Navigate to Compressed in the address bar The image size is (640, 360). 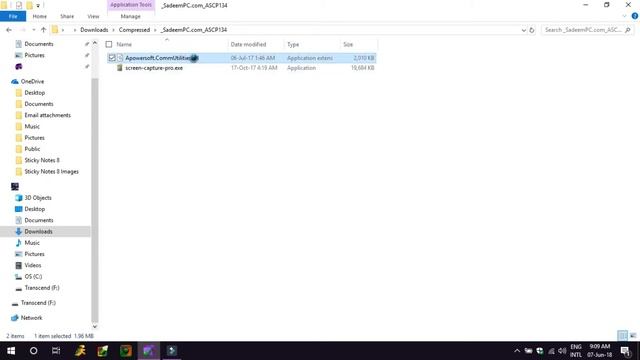(134, 30)
